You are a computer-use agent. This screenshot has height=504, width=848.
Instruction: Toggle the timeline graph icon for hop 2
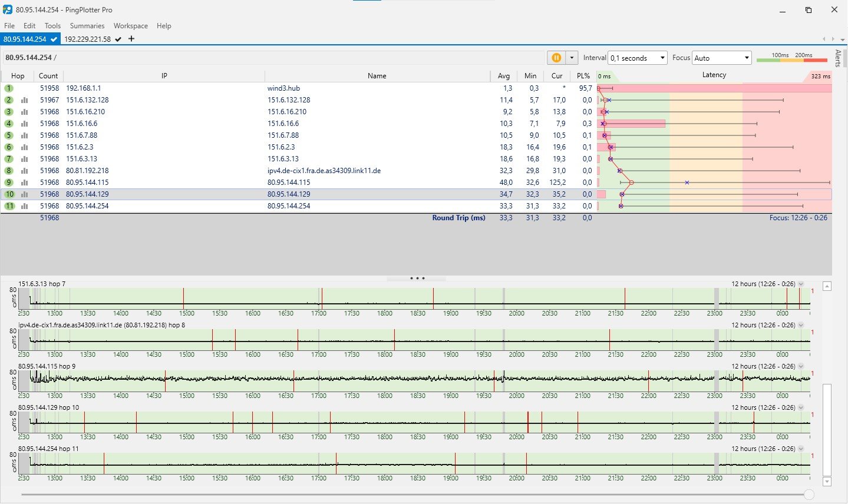pyautogui.click(x=25, y=100)
